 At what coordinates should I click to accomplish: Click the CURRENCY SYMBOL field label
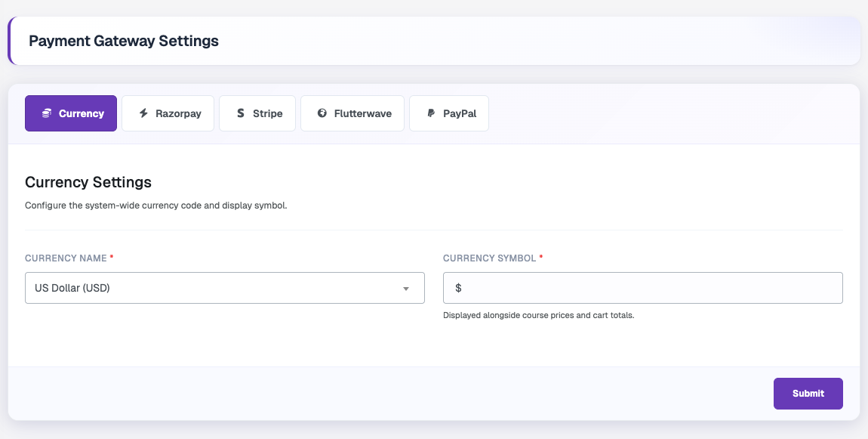(x=489, y=258)
